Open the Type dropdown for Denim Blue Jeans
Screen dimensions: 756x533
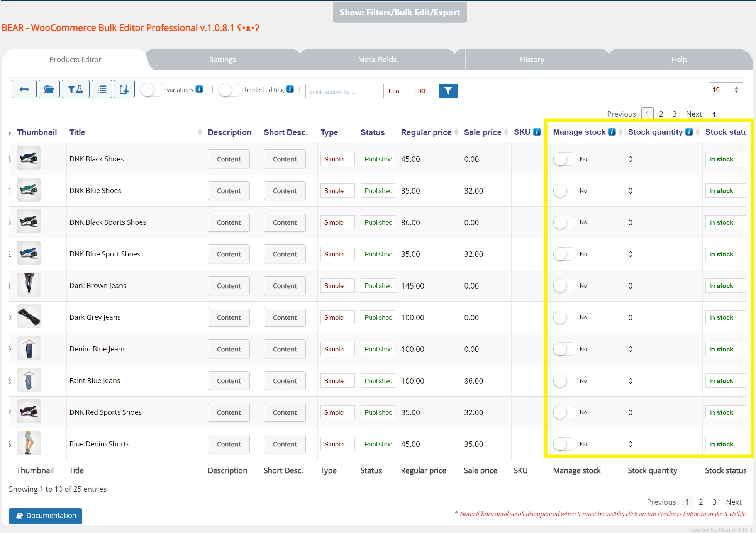[337, 349]
